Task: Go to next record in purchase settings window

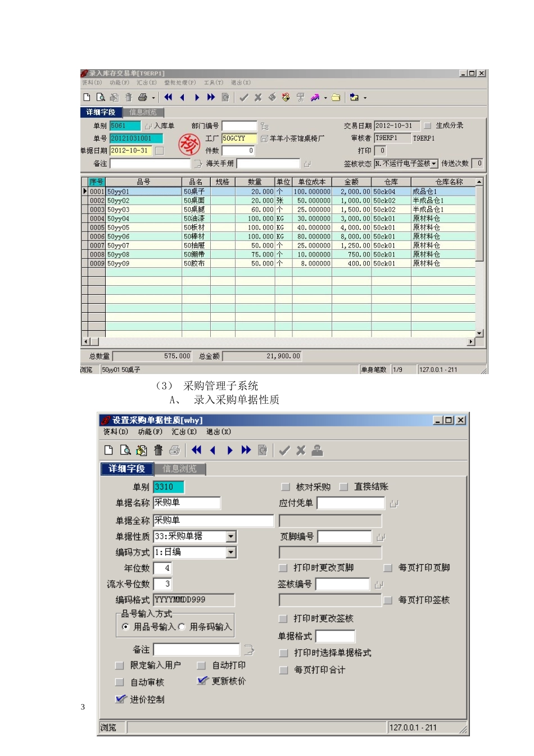Action: [x=229, y=450]
